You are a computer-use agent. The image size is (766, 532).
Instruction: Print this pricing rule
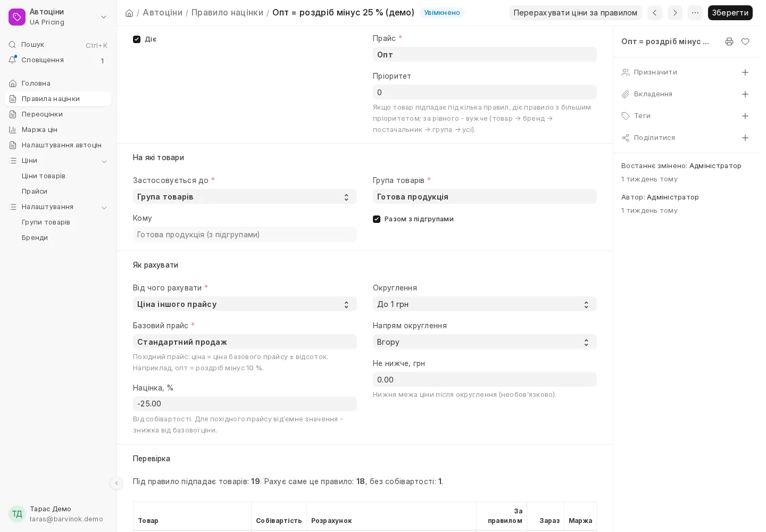[729, 41]
